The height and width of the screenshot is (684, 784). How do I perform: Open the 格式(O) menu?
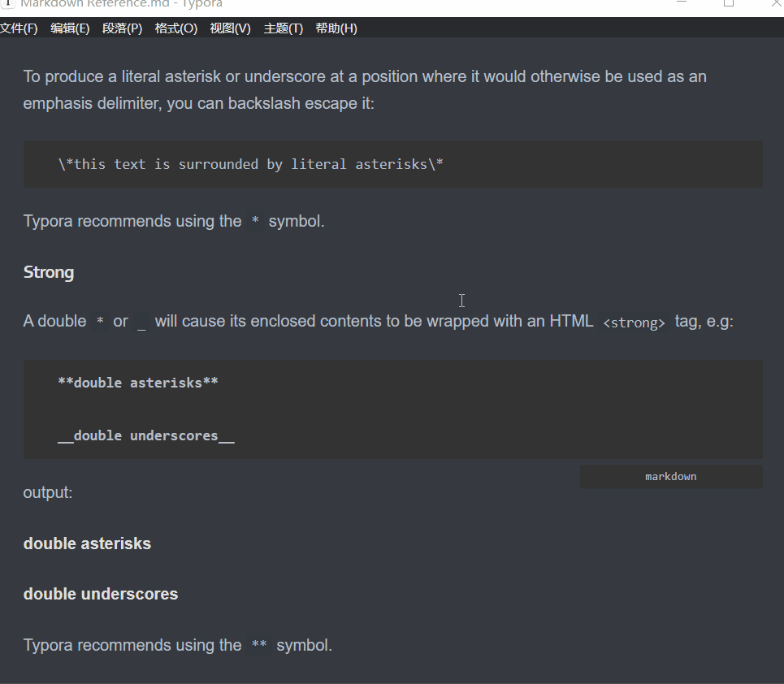point(175,28)
